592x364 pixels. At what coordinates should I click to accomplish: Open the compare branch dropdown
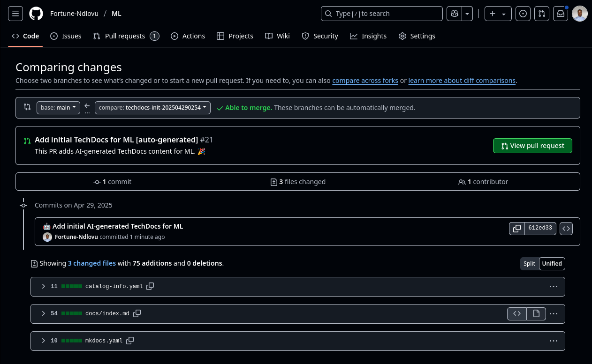point(152,108)
